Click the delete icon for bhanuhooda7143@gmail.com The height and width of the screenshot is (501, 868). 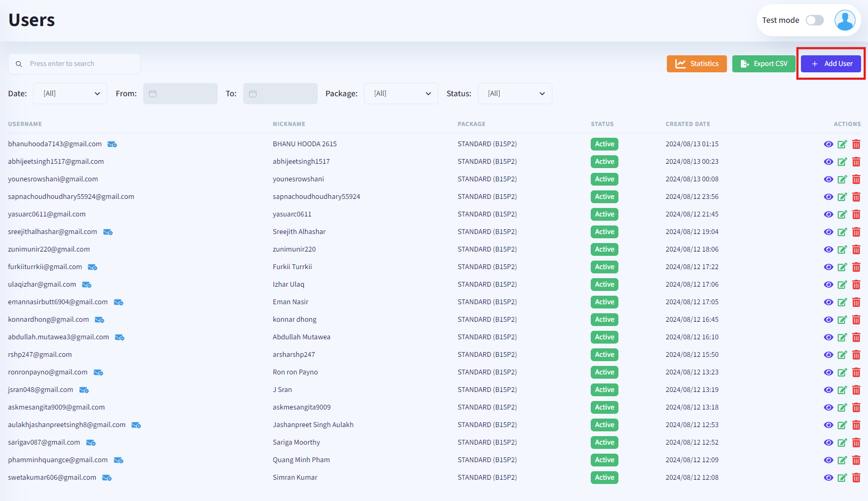856,144
